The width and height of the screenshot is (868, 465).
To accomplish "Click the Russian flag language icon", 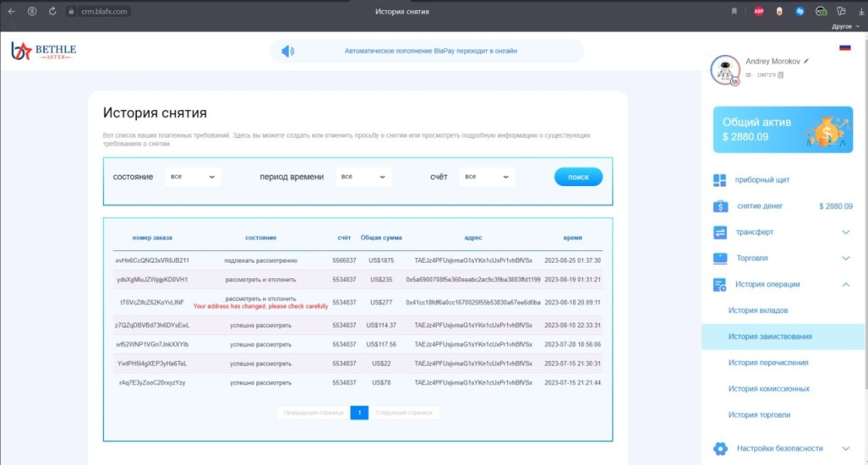I will 845,48.
